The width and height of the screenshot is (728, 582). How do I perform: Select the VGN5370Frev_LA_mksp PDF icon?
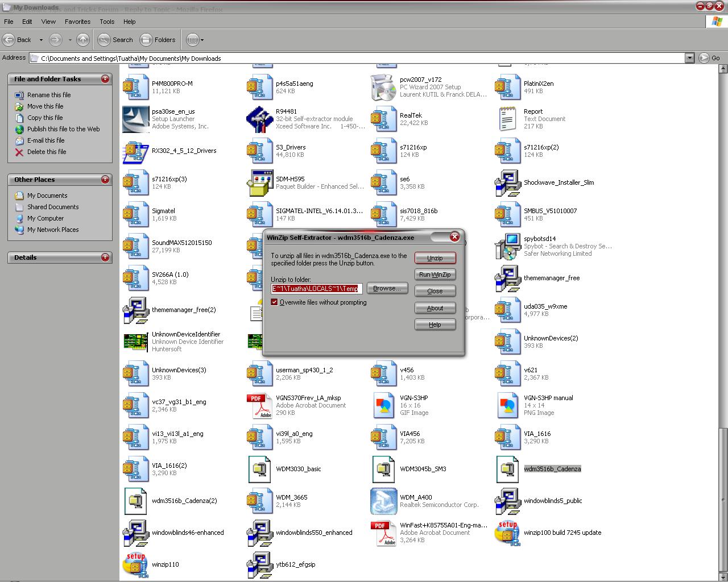260,405
